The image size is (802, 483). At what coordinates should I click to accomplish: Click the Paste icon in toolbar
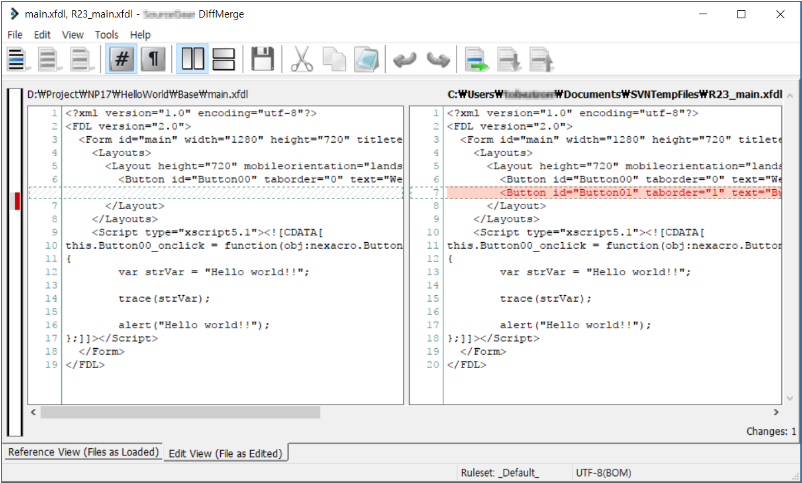tap(366, 60)
